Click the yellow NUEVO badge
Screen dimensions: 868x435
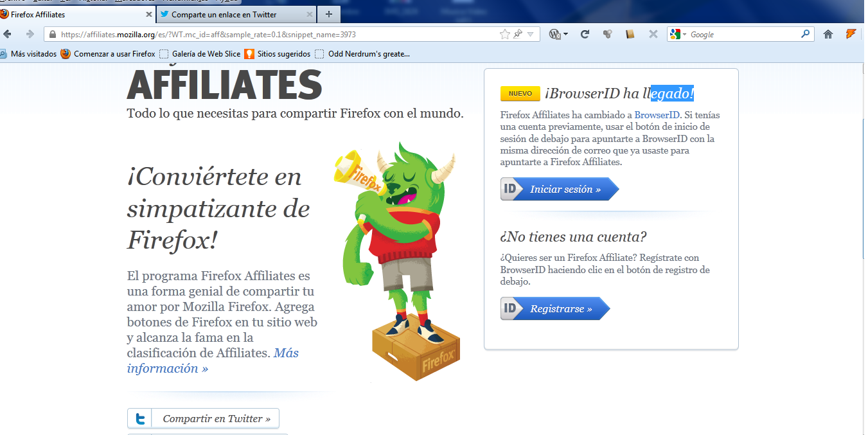pos(520,94)
